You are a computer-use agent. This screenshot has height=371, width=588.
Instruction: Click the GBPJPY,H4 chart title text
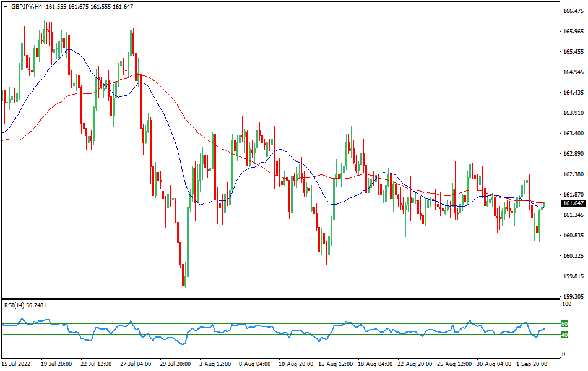click(27, 6)
